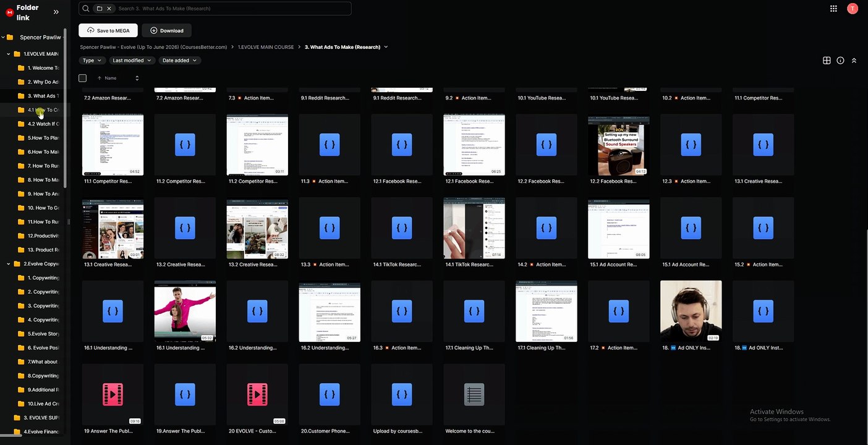Select the 3. EVOLVE SUP folder

36,418
